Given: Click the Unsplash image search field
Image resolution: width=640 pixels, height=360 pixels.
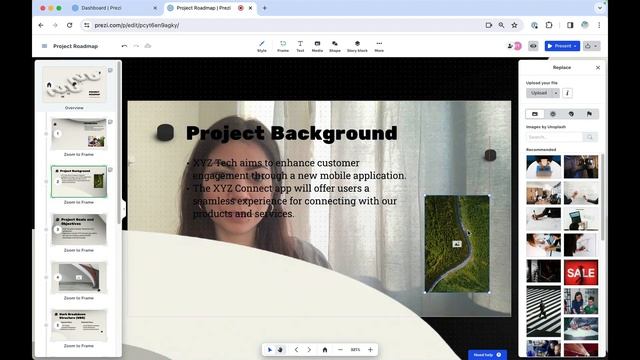Looking at the screenshot, I should [554, 137].
